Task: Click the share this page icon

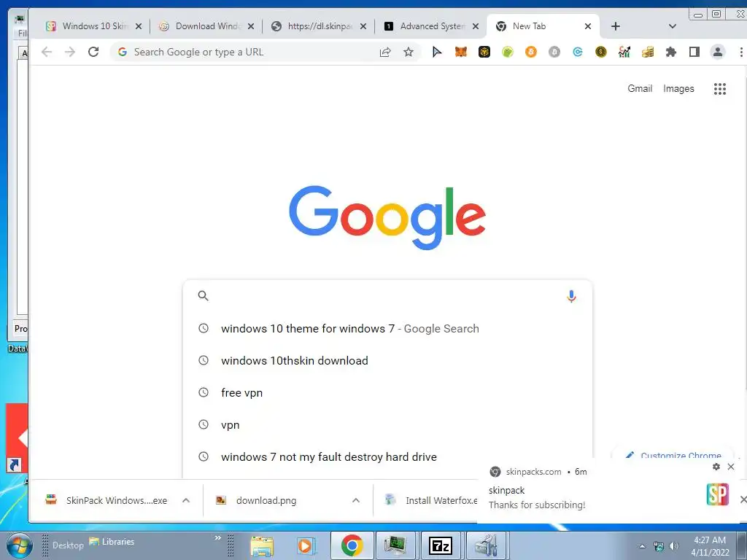Action: (385, 52)
